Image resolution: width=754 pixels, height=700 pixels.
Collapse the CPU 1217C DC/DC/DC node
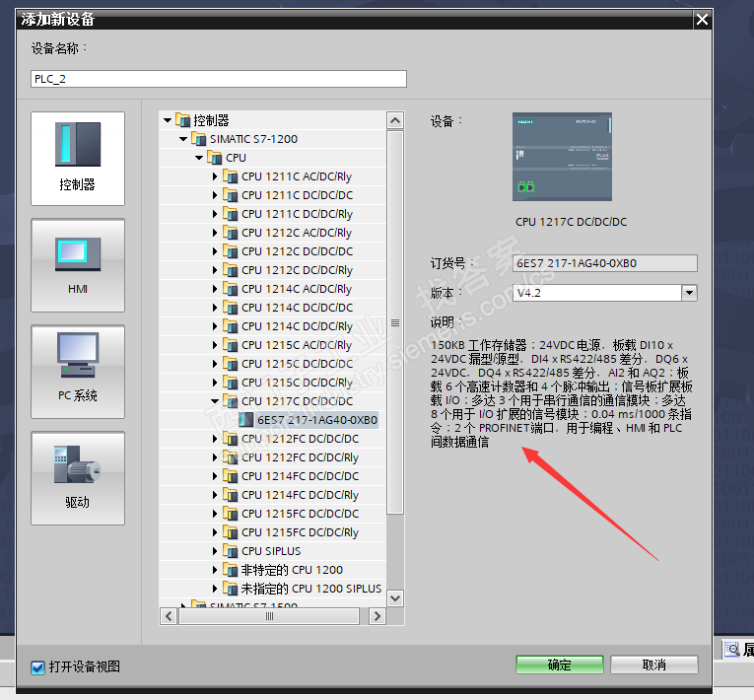click(215, 401)
